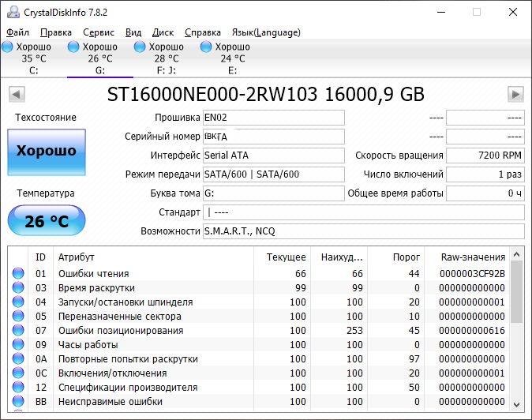This screenshot has height=420, width=532.
Task: Open the Вид menu
Action: click(x=133, y=32)
